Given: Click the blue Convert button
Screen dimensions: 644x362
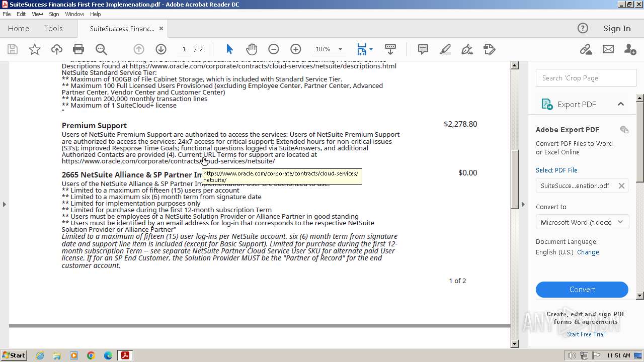Looking at the screenshot, I should pyautogui.click(x=582, y=290).
